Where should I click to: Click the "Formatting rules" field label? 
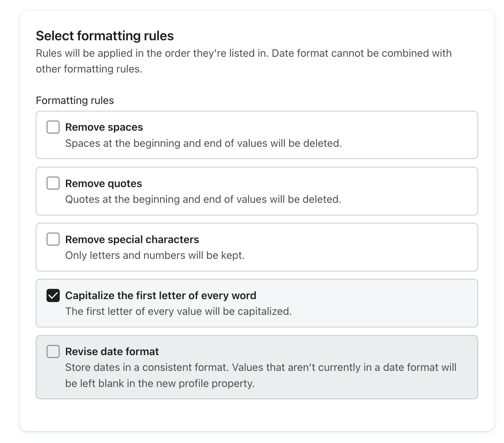click(x=75, y=100)
